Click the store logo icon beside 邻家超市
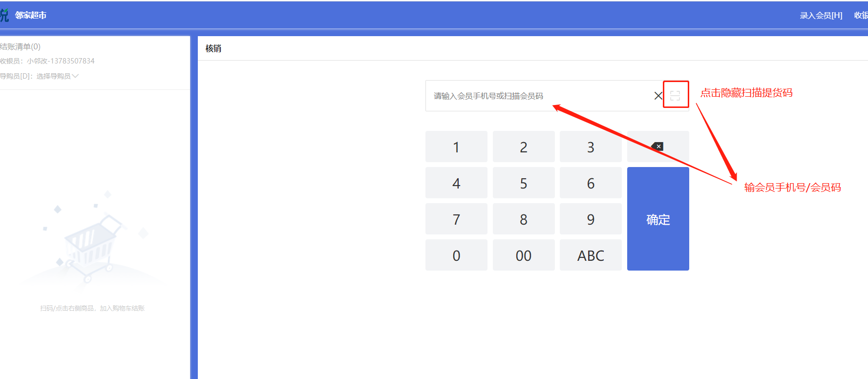 [x=4, y=15]
